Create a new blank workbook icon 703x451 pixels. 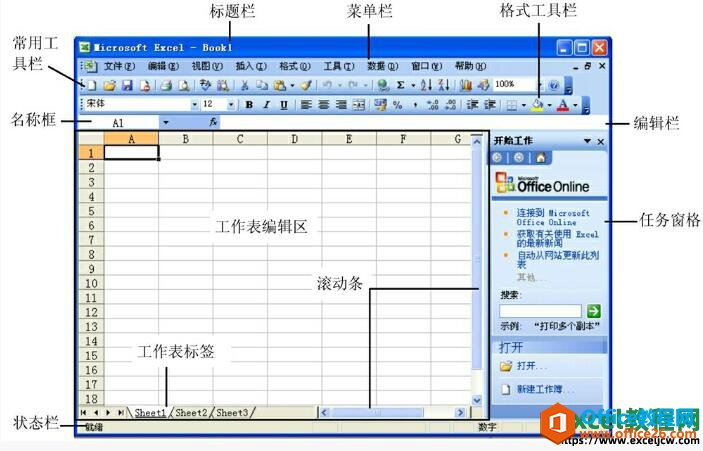(91, 85)
